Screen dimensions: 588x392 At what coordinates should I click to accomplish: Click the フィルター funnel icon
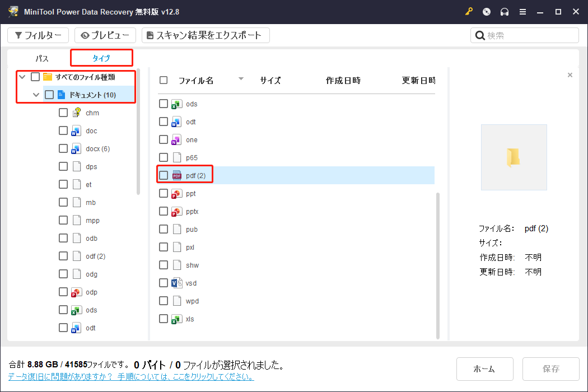[18, 35]
